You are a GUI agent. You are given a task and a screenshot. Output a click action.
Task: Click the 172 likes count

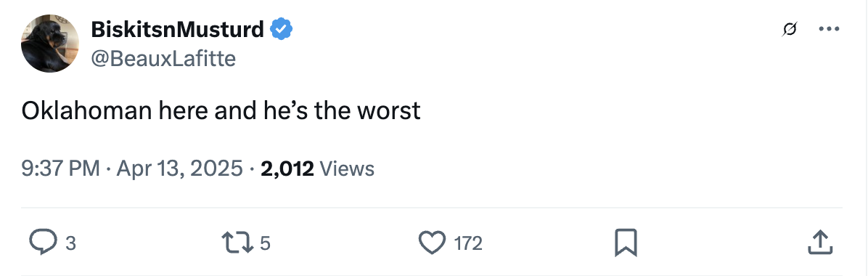pos(468,243)
